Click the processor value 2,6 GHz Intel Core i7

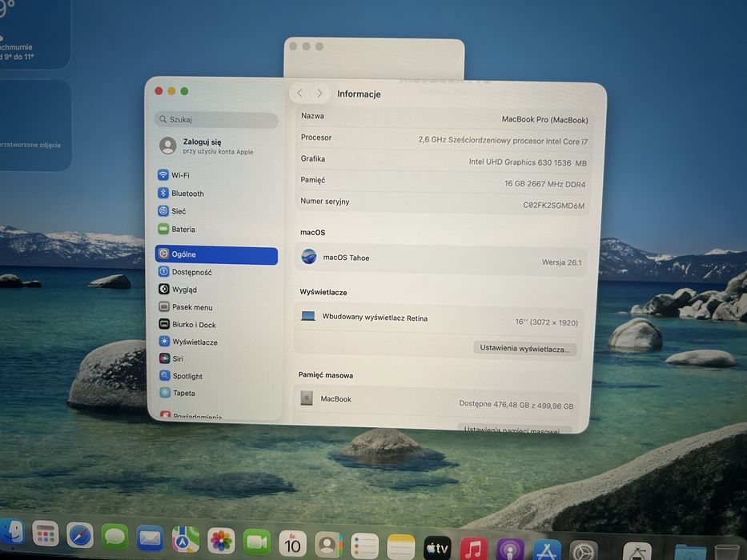503,141
